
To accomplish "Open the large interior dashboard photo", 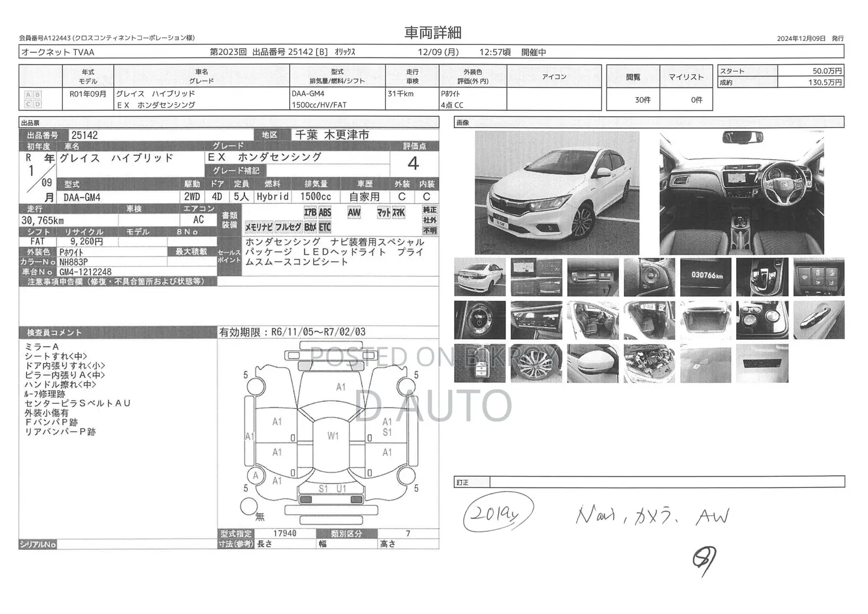I will [x=742, y=193].
